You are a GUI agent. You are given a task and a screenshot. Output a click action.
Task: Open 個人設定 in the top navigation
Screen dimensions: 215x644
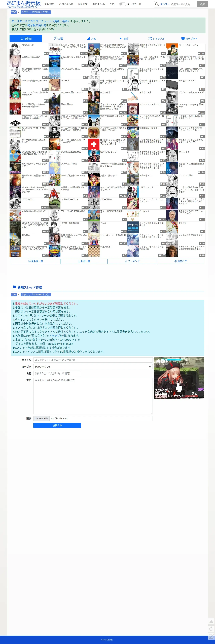[83, 4]
